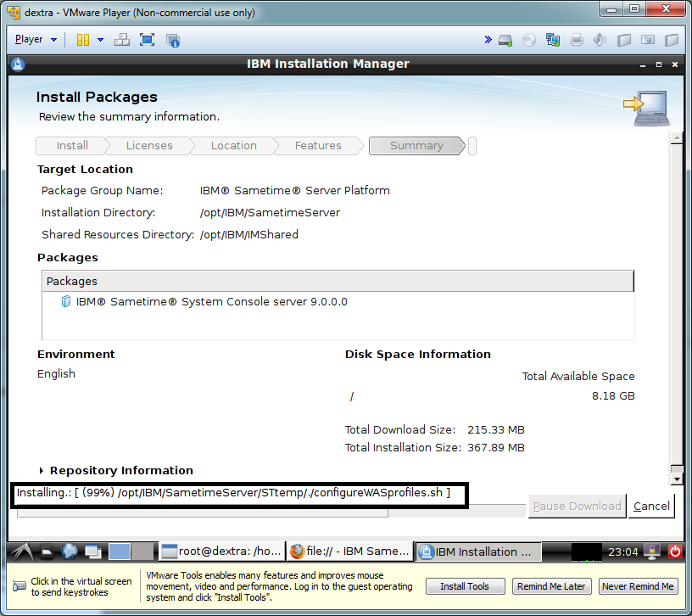Click the Pause Download button
The width and height of the screenshot is (692, 616).
click(577, 506)
